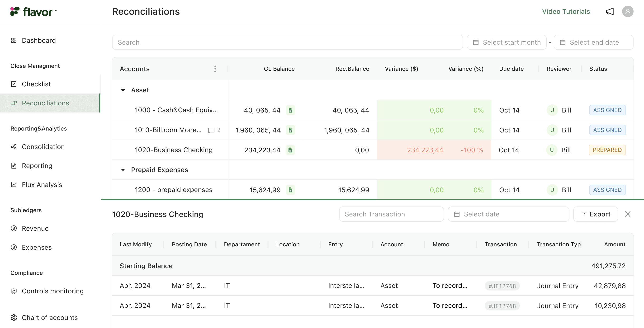
Task: Export the 1020-Business Checking transactions
Action: (596, 214)
